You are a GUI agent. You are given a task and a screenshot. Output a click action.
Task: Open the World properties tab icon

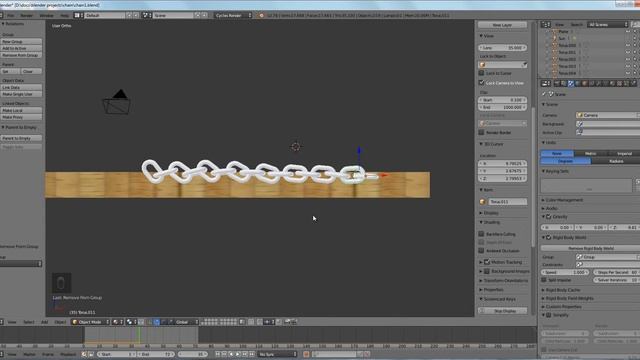coord(578,83)
